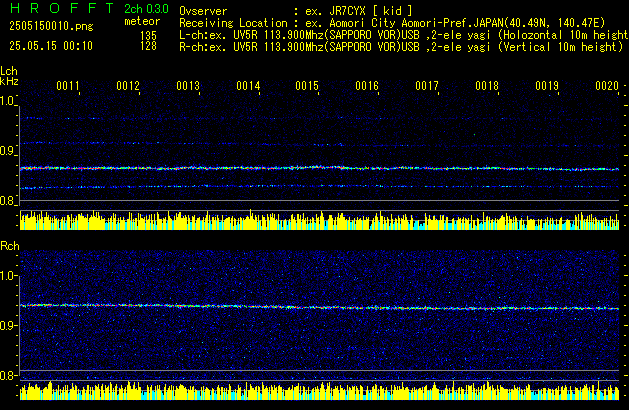The height and width of the screenshot is (410, 629).
Task: Click Rch 0.8 kHz axis label
Action: pyautogui.click(x=7, y=375)
